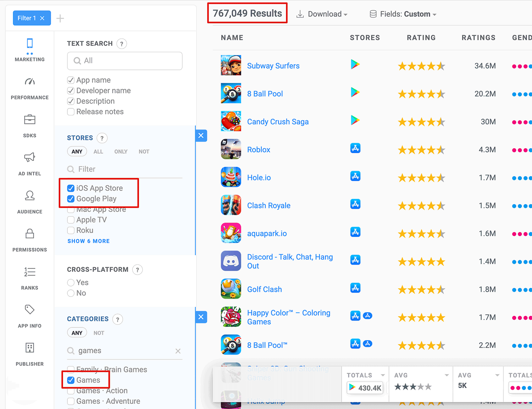Screen dimensions: 532x409
Task: Toggle the Developer name checkbox
Action: [71, 91]
